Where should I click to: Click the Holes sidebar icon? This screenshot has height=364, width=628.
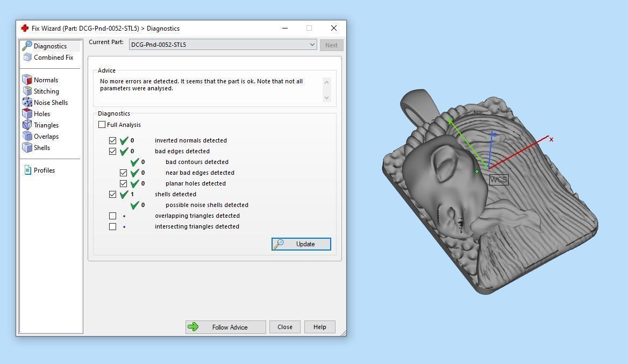pos(27,113)
